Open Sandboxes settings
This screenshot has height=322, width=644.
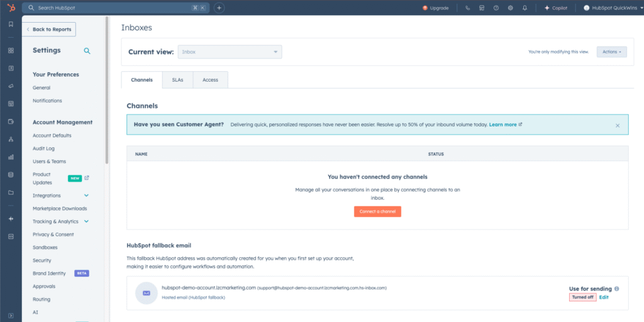(45, 248)
